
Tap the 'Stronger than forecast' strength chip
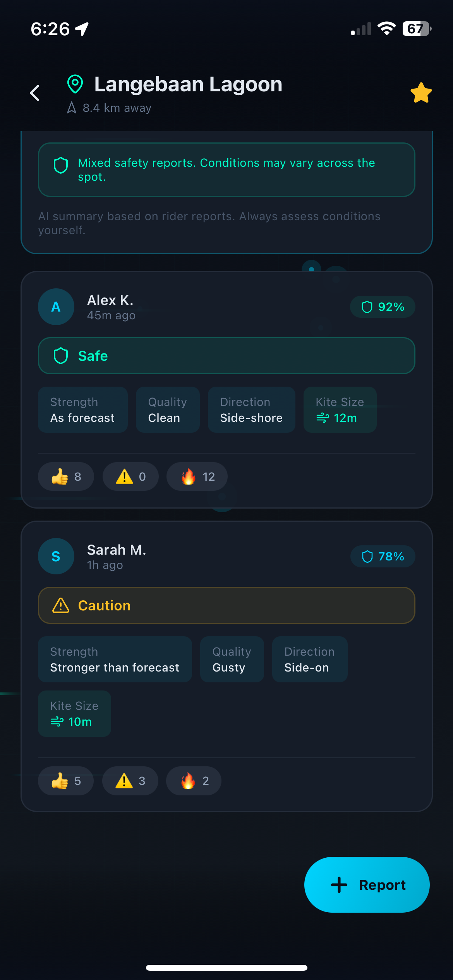point(115,659)
